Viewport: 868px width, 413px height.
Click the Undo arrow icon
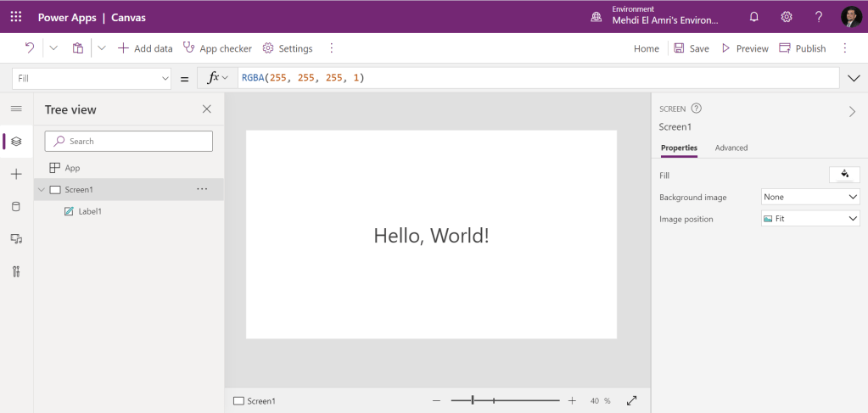pyautogui.click(x=30, y=48)
